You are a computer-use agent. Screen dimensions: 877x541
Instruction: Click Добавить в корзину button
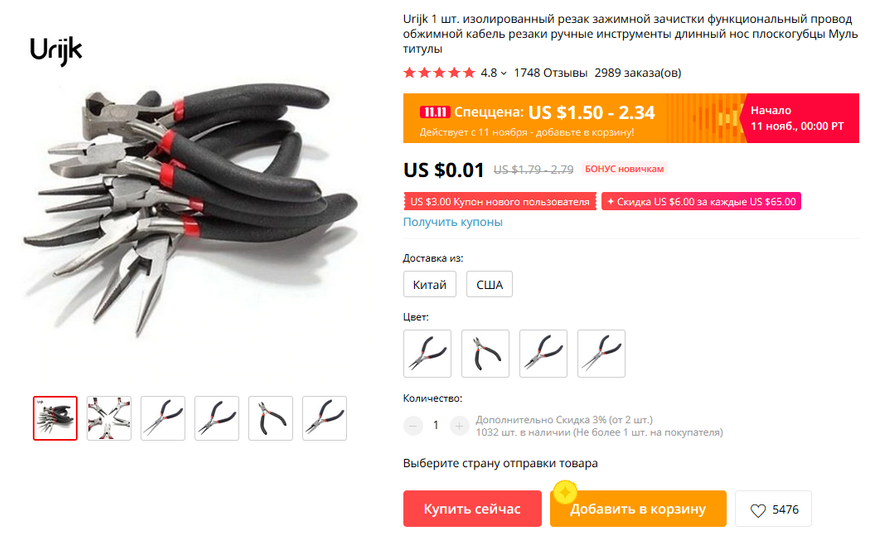click(x=638, y=509)
